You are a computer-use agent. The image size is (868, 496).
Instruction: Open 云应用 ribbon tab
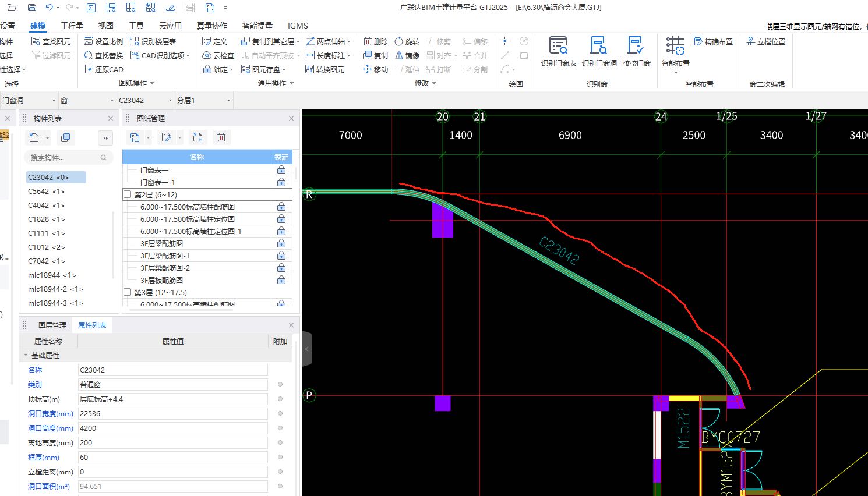pyautogui.click(x=170, y=26)
